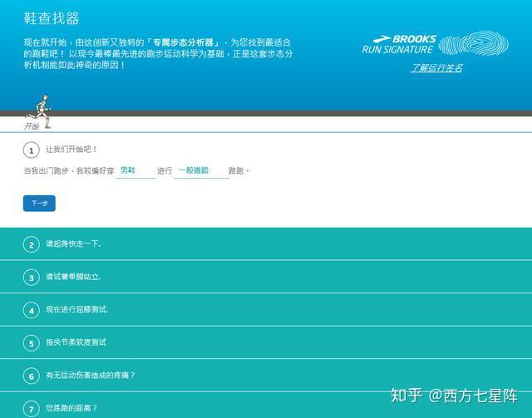Viewport: 532px width, 418px height.
Task: Open the 男鞋 shoe gender dropdown
Action: (135, 170)
